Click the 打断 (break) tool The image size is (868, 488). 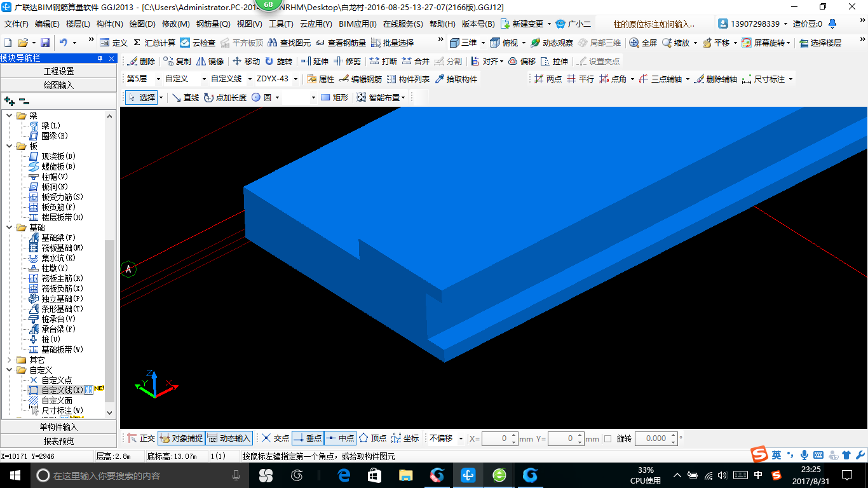tap(383, 62)
